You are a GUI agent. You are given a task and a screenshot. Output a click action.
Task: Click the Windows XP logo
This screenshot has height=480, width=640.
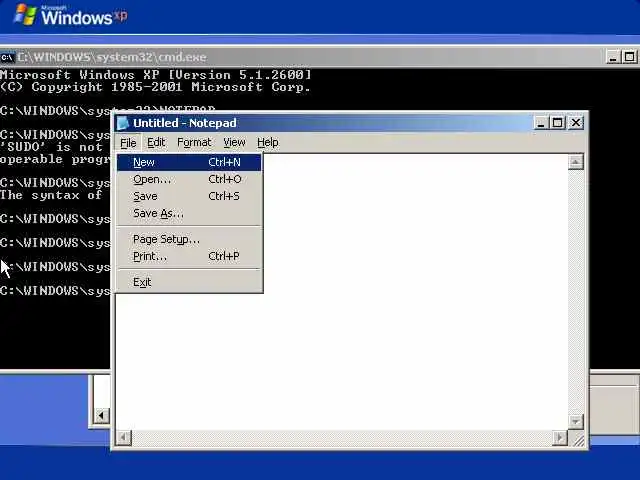(71, 16)
